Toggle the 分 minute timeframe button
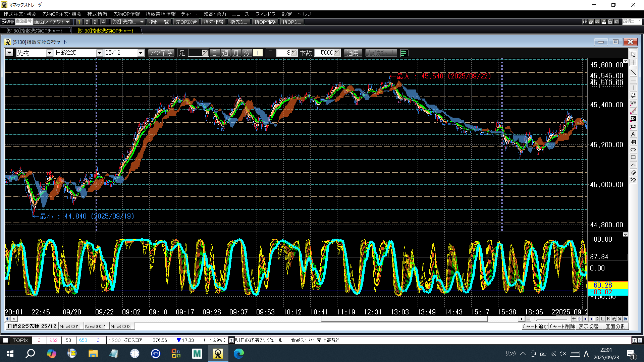 click(247, 53)
